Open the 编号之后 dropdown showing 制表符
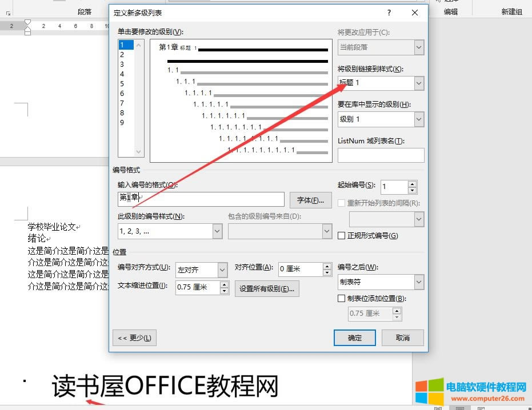 pyautogui.click(x=419, y=282)
